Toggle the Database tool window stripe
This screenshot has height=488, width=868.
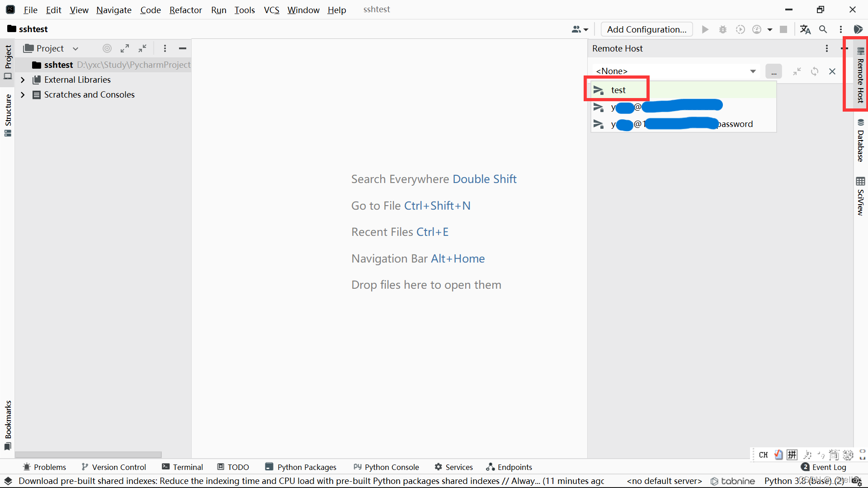860,140
